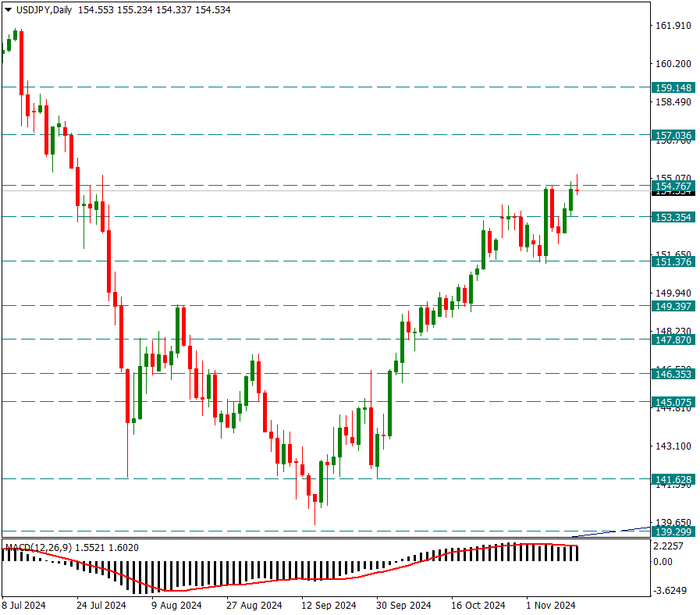Click the MACD(12,26,9) indicator label
The image size is (700, 615).
click(39, 548)
